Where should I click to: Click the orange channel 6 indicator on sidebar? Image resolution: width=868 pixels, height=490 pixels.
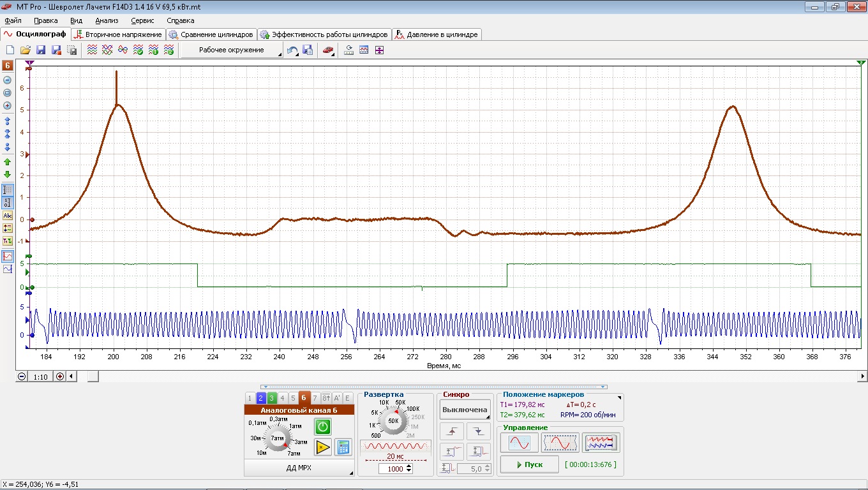(x=8, y=65)
